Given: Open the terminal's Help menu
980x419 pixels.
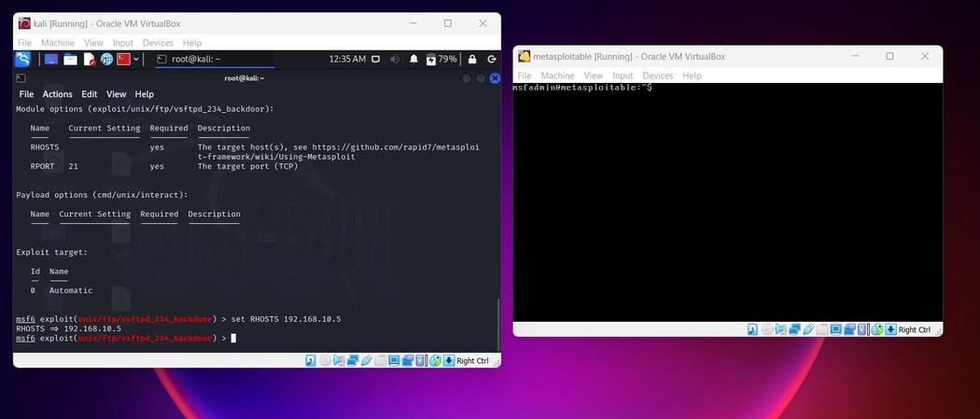Looking at the screenshot, I should tap(145, 94).
